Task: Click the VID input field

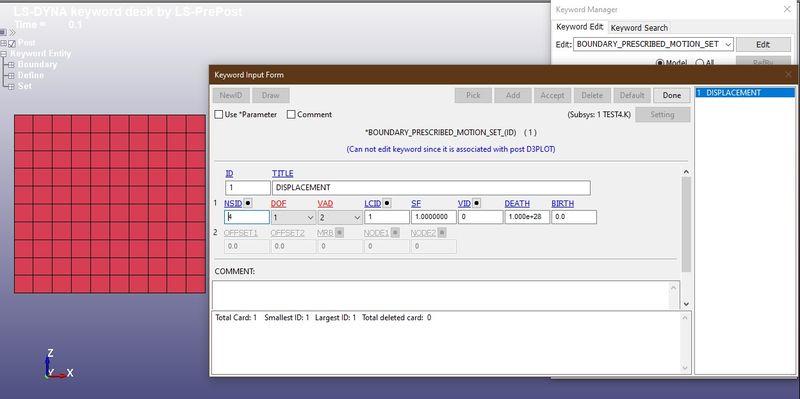Action: 481,217
